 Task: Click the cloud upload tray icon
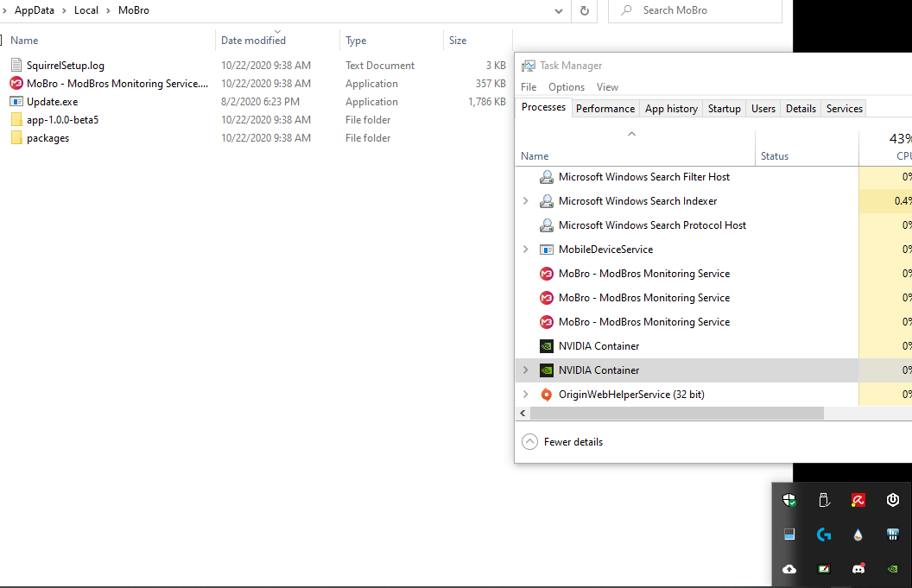[789, 569]
